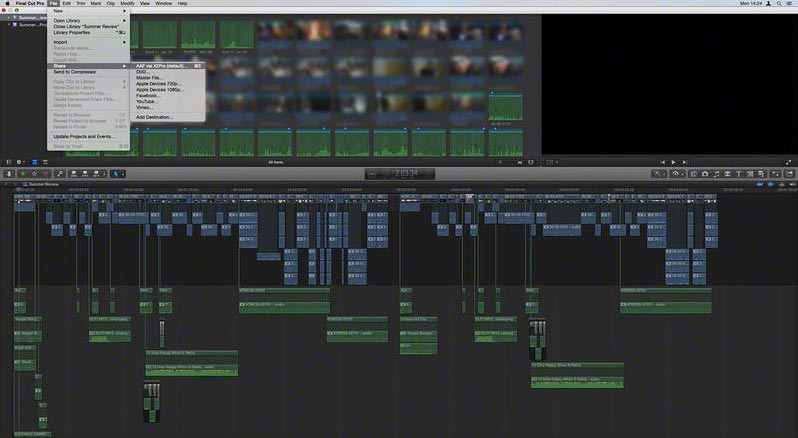Toggle full-screen viewer playback icon

tap(788, 162)
